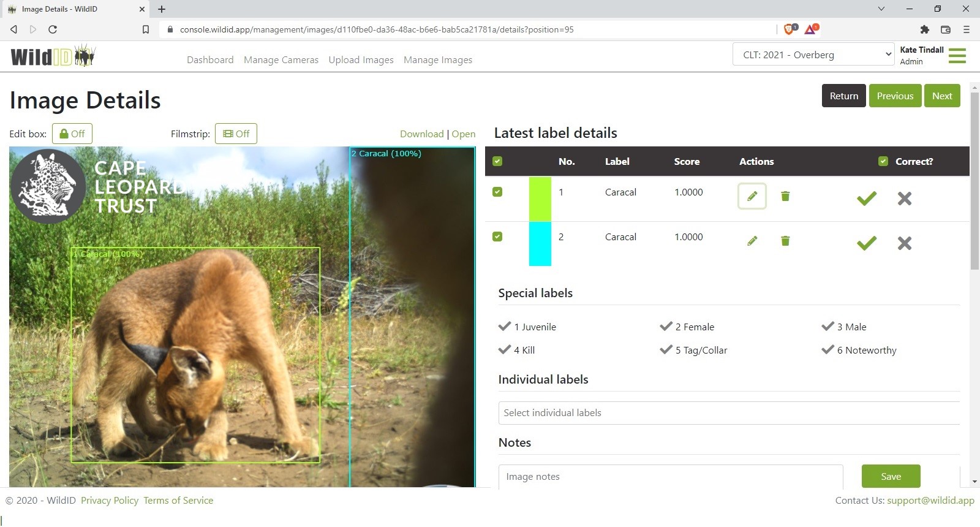Mark label 1 as correct with checkmark

tap(867, 198)
